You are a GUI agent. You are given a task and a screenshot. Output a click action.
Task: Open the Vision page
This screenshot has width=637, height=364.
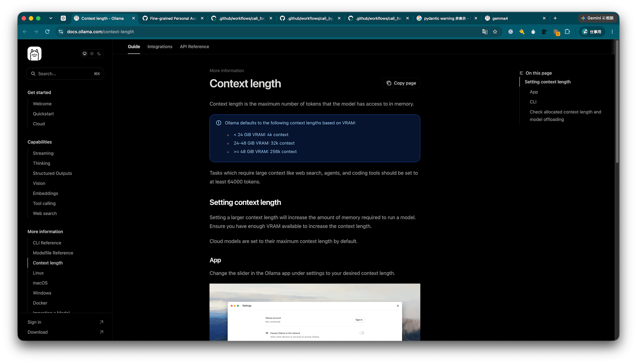39,183
